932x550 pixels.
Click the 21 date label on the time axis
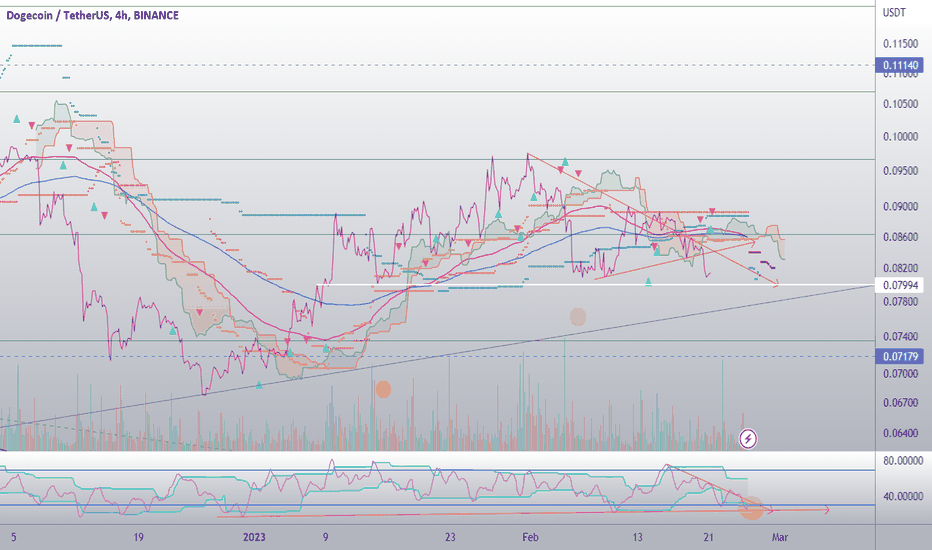click(709, 538)
